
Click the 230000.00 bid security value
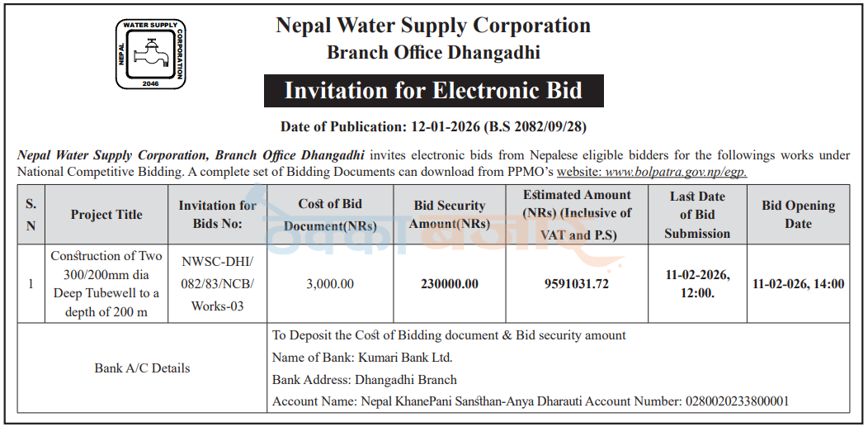point(450,284)
